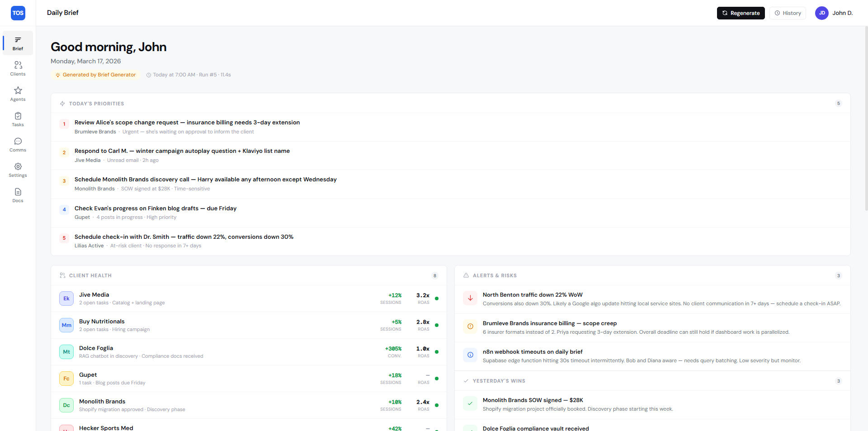Click the Today's Priorities count badge 5

838,104
